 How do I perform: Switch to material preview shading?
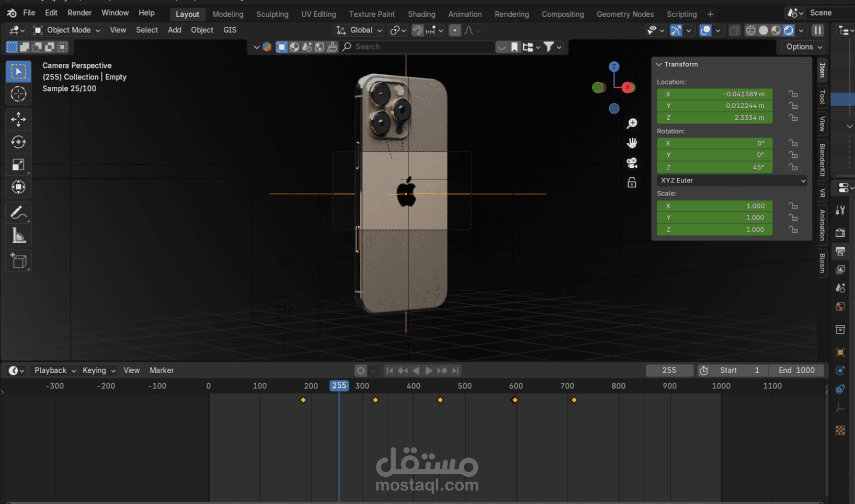tap(776, 30)
